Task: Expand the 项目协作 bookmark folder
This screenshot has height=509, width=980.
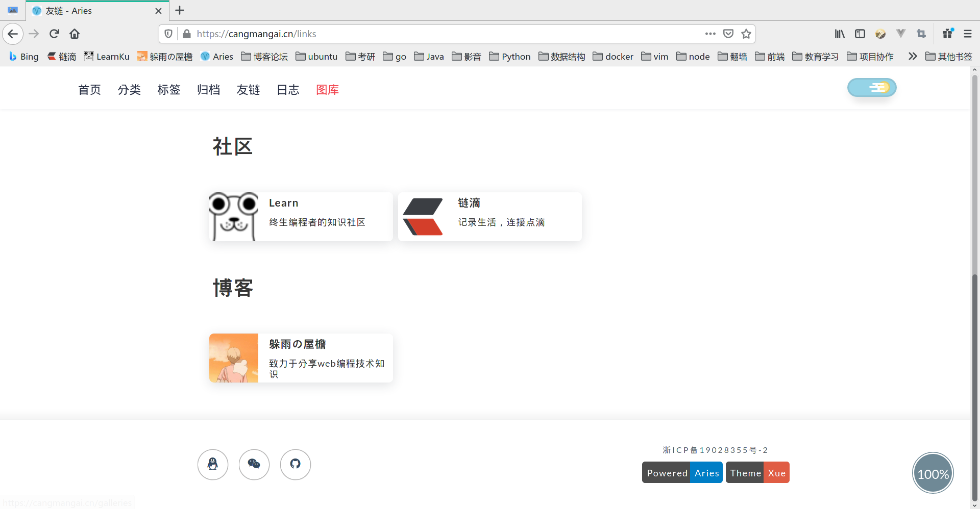Action: click(x=870, y=57)
